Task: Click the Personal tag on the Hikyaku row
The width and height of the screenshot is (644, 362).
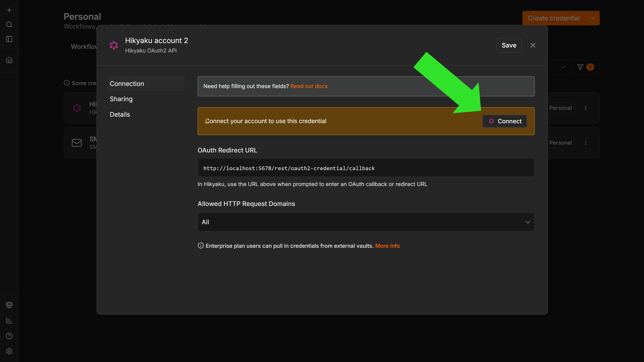Action: tap(560, 108)
